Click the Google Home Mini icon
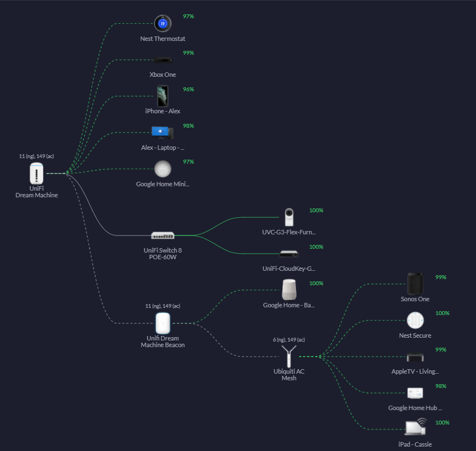 click(x=163, y=169)
